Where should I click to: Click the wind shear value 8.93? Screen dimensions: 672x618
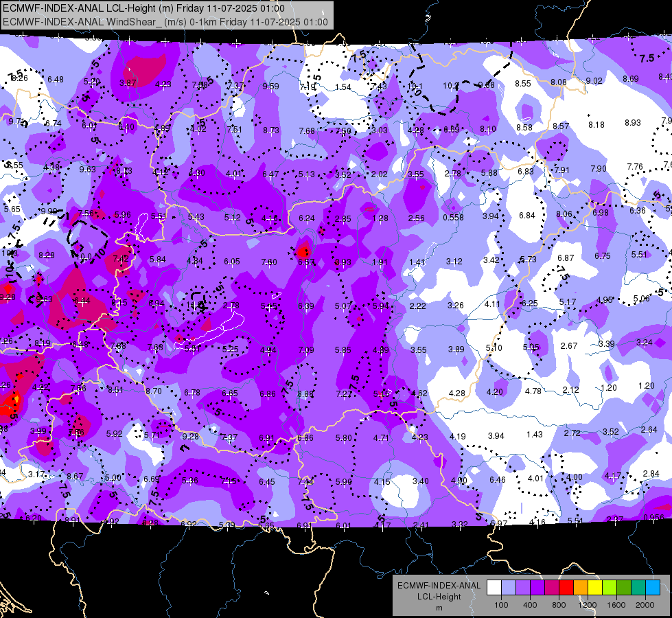click(633, 123)
